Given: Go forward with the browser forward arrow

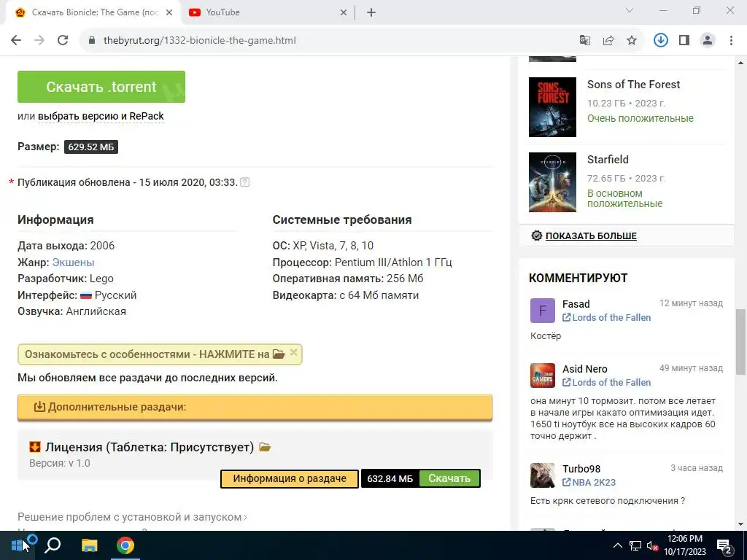Looking at the screenshot, I should click(39, 41).
